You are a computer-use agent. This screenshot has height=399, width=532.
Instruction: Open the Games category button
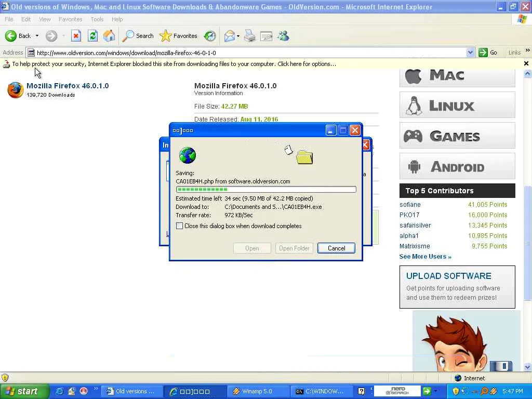(457, 136)
